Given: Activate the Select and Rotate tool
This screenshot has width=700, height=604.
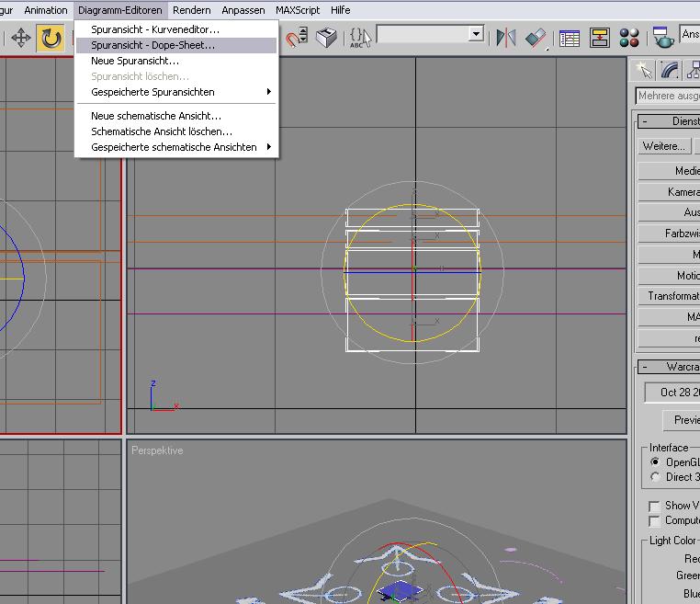Looking at the screenshot, I should click(51, 38).
